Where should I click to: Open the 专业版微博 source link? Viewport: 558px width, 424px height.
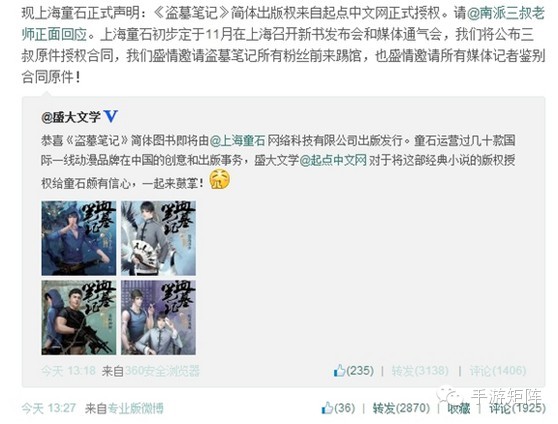135,408
